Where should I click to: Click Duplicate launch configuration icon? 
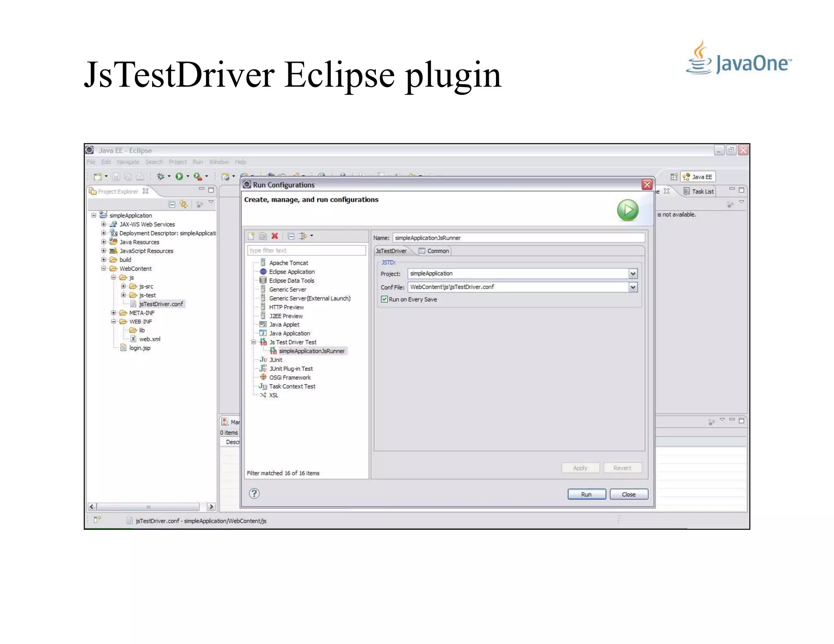click(x=263, y=236)
